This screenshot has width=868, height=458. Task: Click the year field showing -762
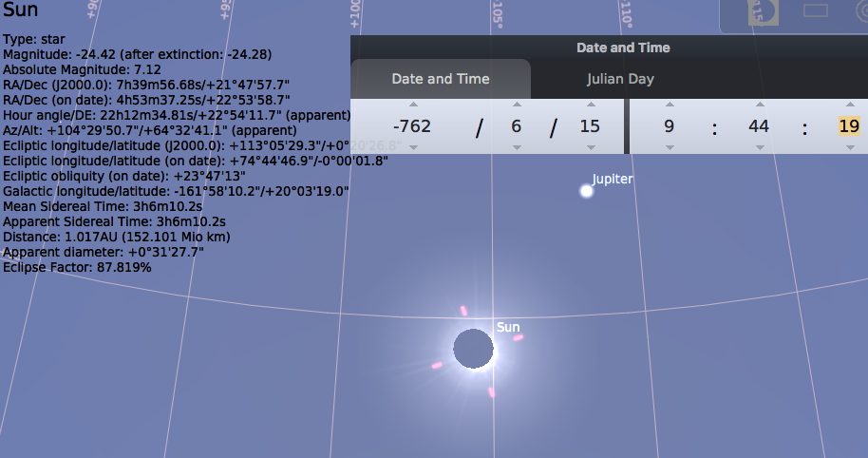412,126
